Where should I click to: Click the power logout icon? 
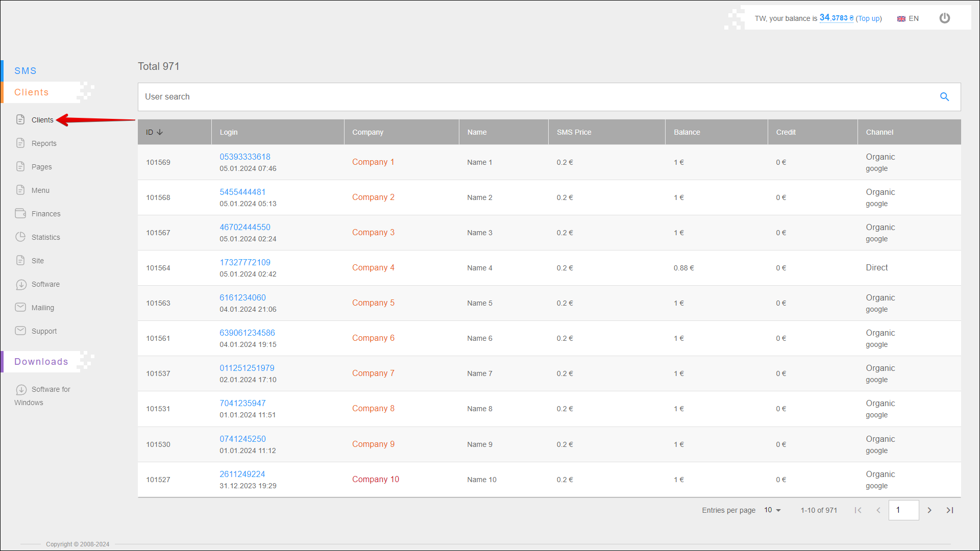point(945,18)
